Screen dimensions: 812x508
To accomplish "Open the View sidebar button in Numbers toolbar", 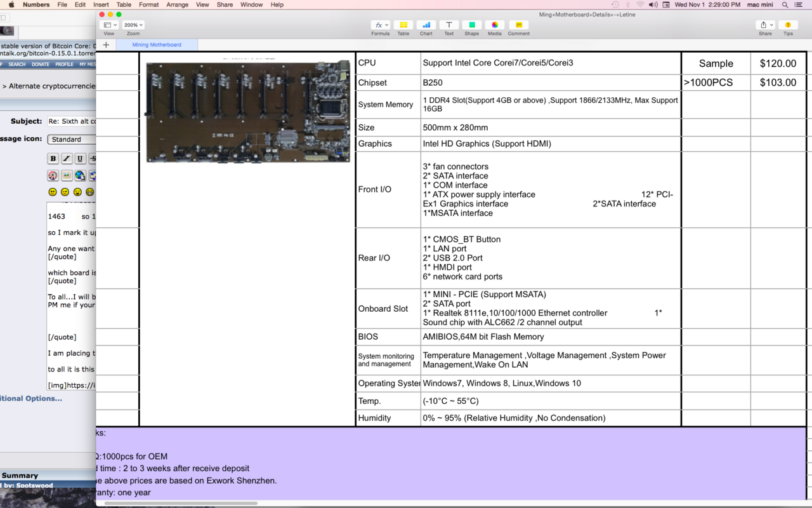I will [110, 25].
